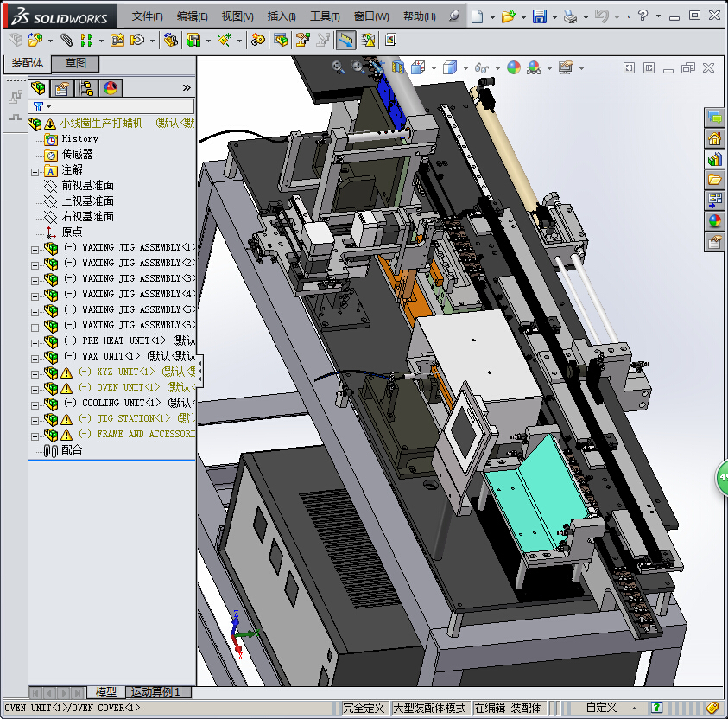Open Bill of Materials tool
Viewport: 728px width, 719px height.
pyautogui.click(x=281, y=40)
